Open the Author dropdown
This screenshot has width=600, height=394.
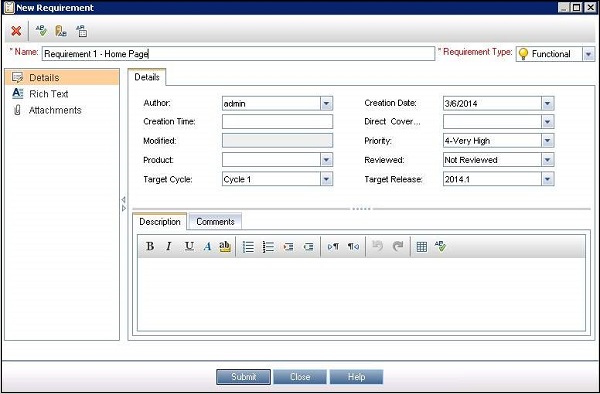326,103
